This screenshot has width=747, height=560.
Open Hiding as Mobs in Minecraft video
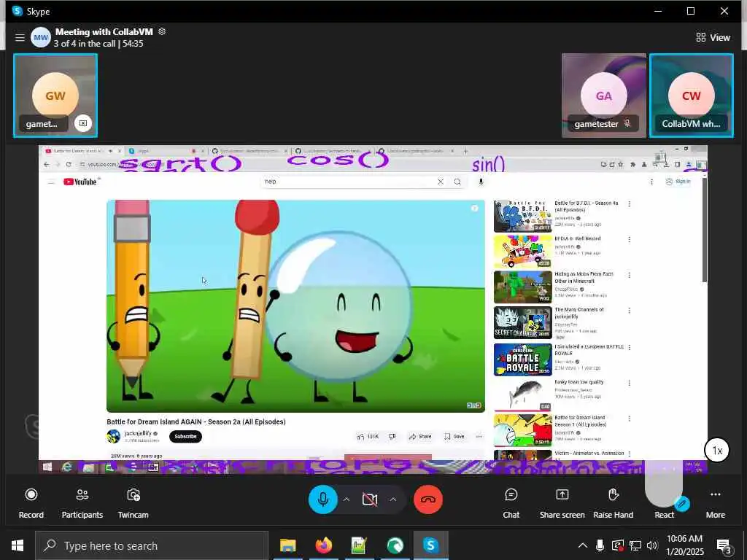pyautogui.click(x=522, y=287)
